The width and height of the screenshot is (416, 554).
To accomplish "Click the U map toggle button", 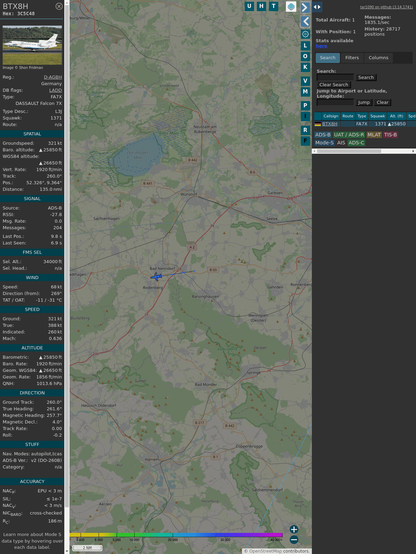I will [x=249, y=6].
